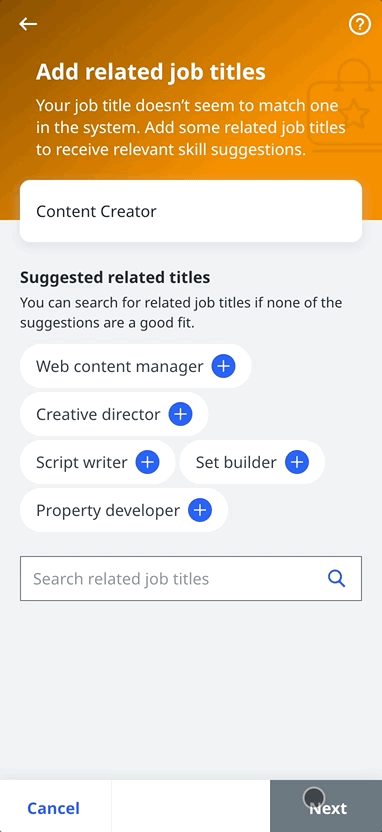The width and height of the screenshot is (382, 832).
Task: Add Creative director with its plus icon
Action: 180,414
